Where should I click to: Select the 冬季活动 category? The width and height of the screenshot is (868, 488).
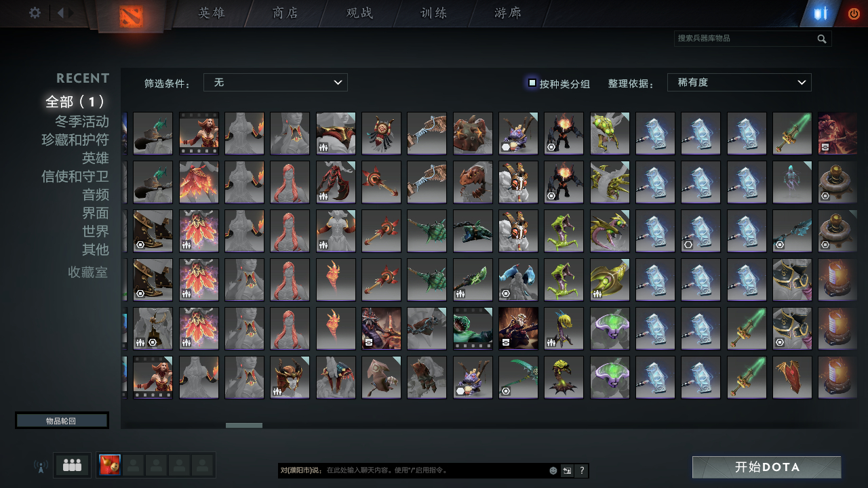pos(82,121)
